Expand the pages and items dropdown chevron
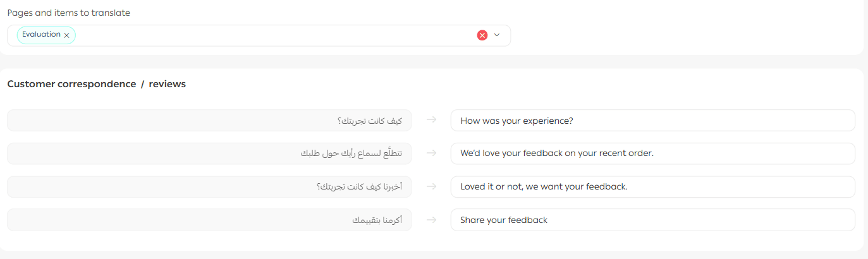Screen dimensions: 868x259 (x=497, y=35)
